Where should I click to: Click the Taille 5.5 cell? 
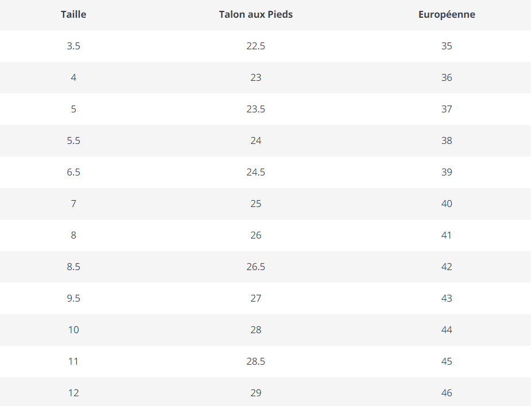click(x=73, y=140)
